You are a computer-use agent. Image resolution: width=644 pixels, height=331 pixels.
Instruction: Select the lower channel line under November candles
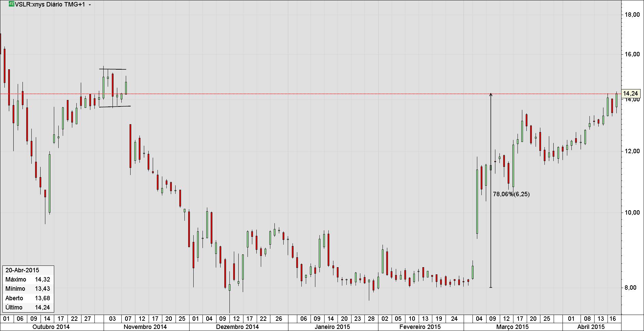point(115,106)
